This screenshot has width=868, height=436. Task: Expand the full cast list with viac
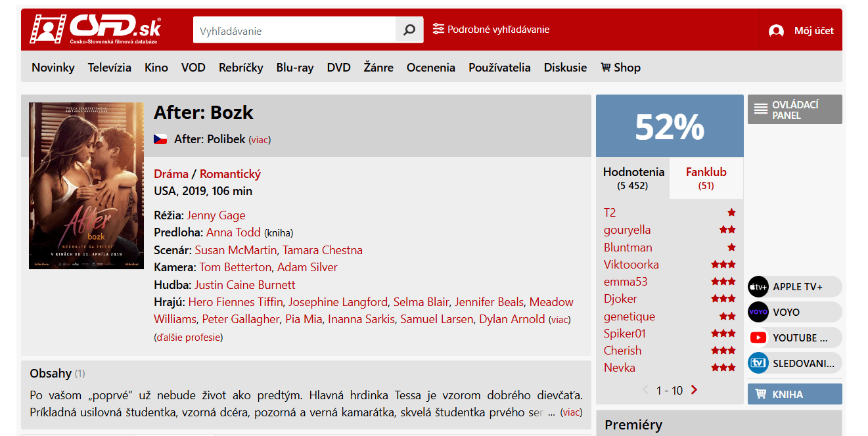(560, 320)
